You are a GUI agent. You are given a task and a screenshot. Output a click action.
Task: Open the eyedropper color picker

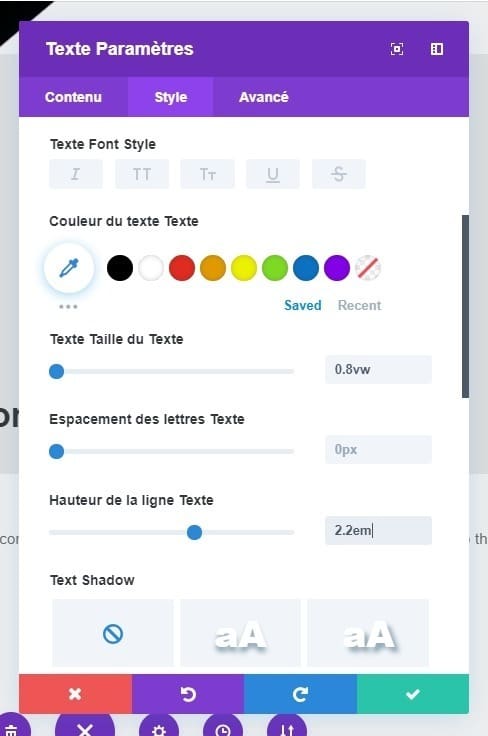point(69,268)
